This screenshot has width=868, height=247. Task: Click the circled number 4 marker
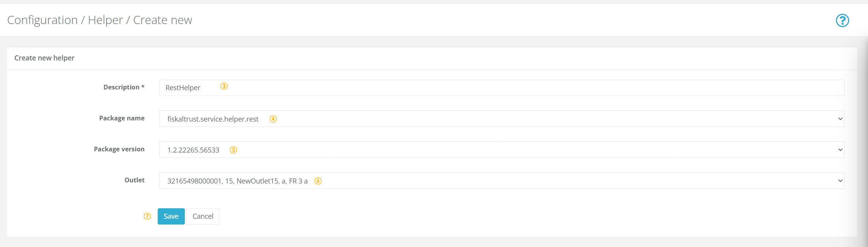pos(273,119)
